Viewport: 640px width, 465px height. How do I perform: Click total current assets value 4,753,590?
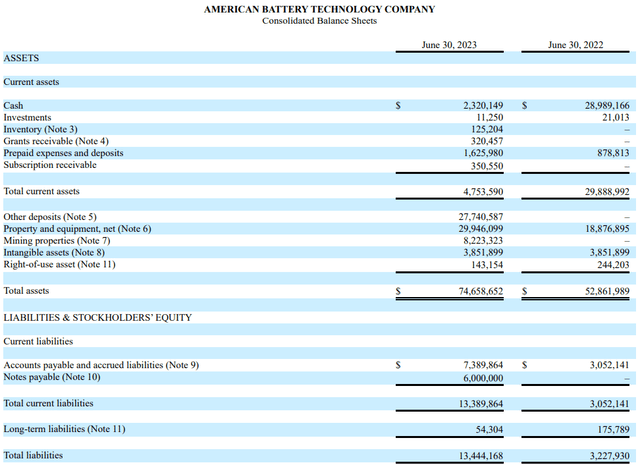483,191
